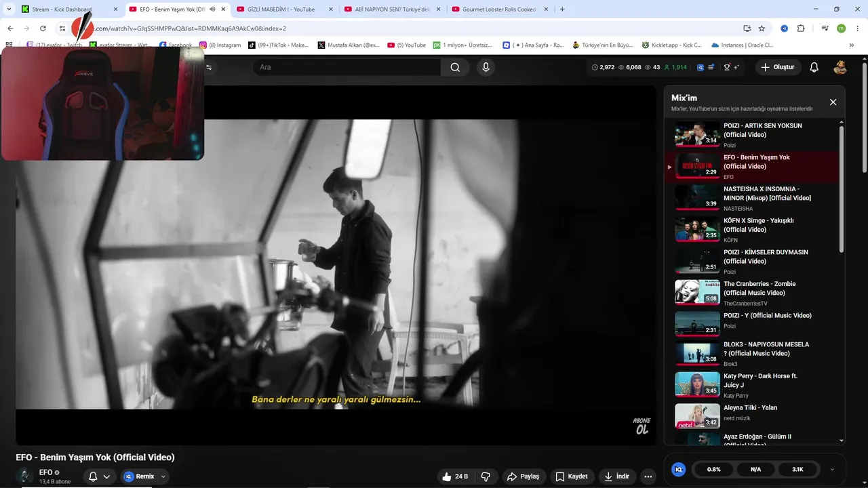This screenshot has height=488, width=868.
Task: Play POIZI - KİMSELER DUYMASIN video
Action: click(753, 262)
